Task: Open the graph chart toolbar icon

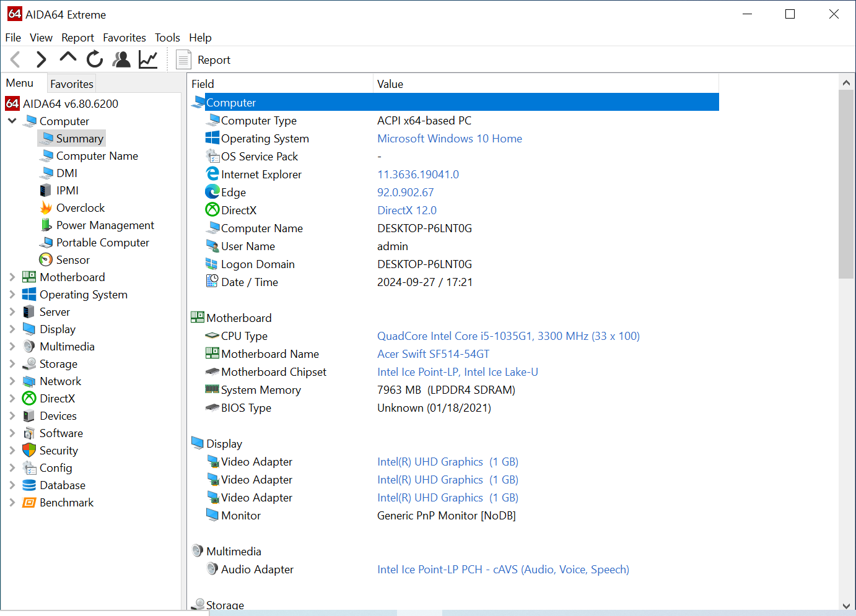Action: point(148,59)
